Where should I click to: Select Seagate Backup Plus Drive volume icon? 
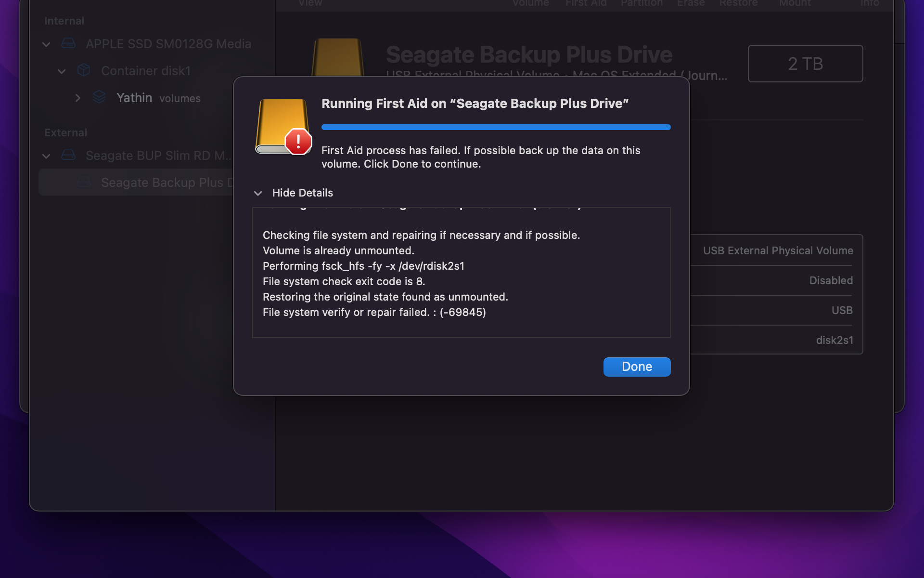point(84,183)
